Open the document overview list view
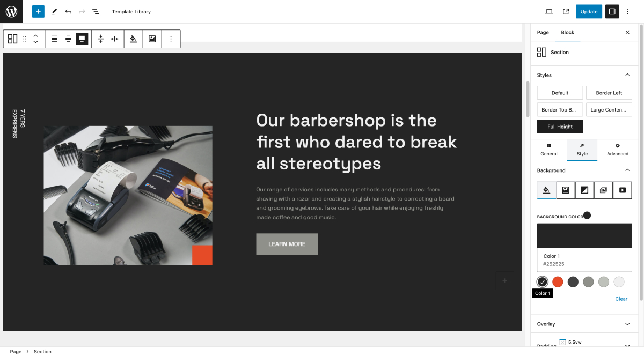 [96, 11]
